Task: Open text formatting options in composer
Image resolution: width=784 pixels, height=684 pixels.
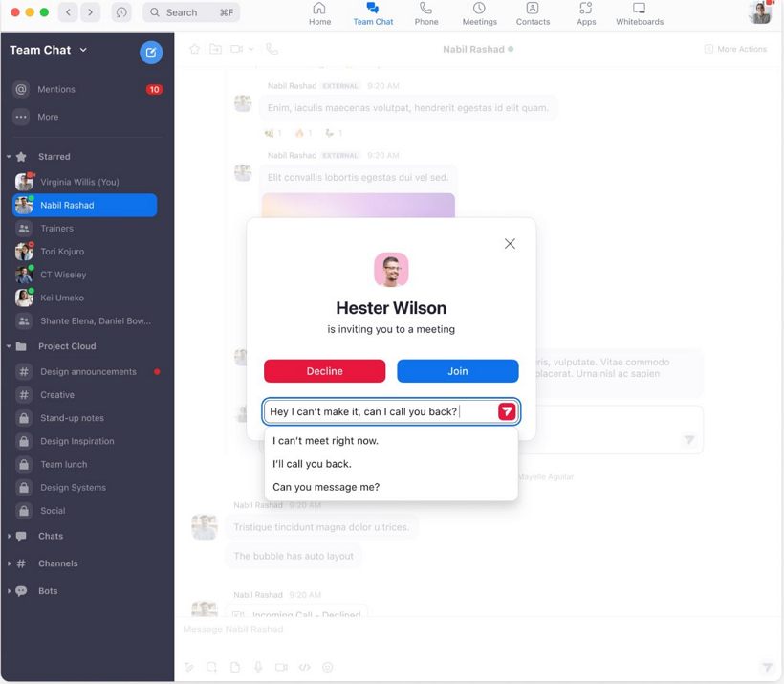Action: [x=188, y=667]
